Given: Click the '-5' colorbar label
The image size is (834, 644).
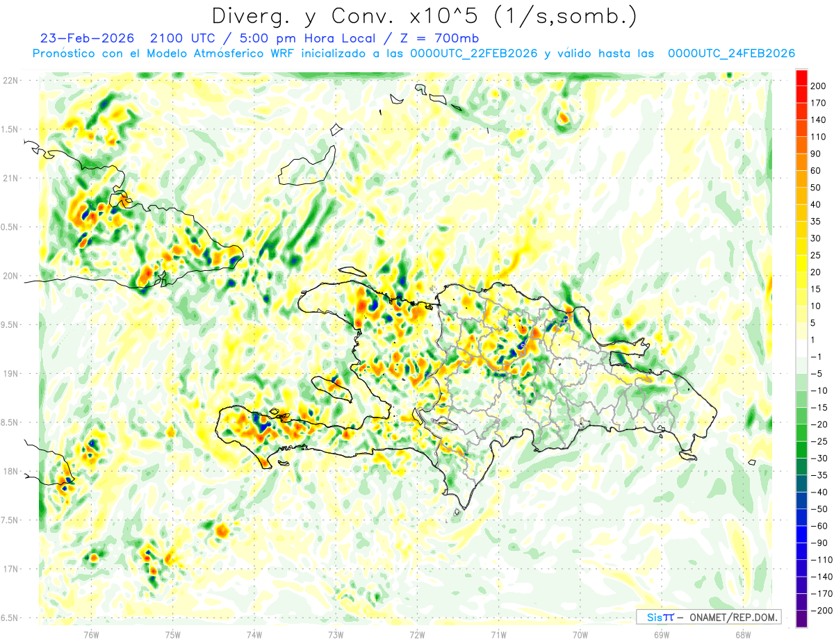Looking at the screenshot, I should tap(816, 374).
